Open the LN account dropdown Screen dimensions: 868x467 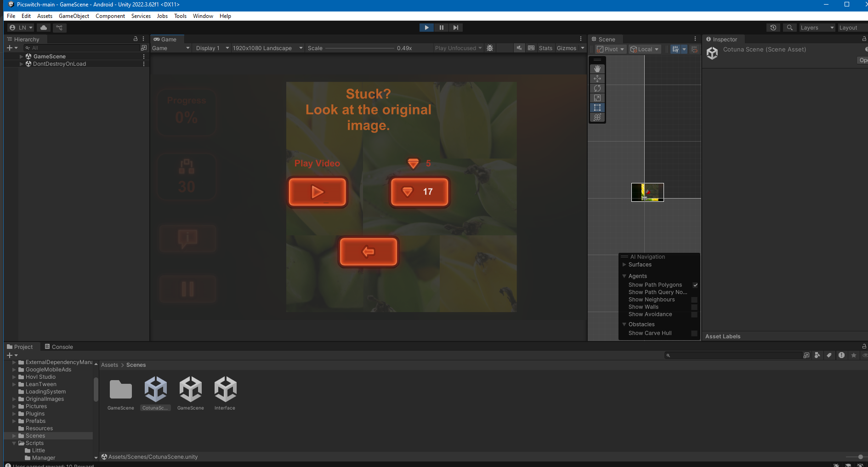pos(21,28)
